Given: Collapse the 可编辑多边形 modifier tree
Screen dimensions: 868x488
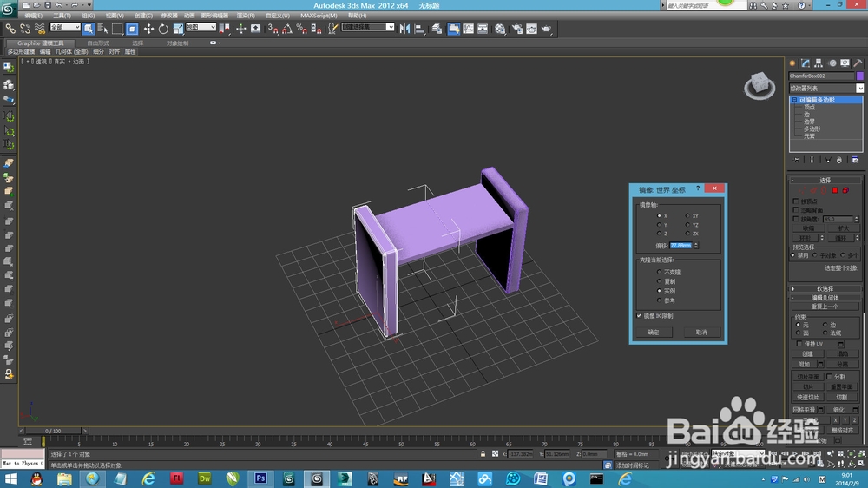Looking at the screenshot, I should [x=794, y=100].
